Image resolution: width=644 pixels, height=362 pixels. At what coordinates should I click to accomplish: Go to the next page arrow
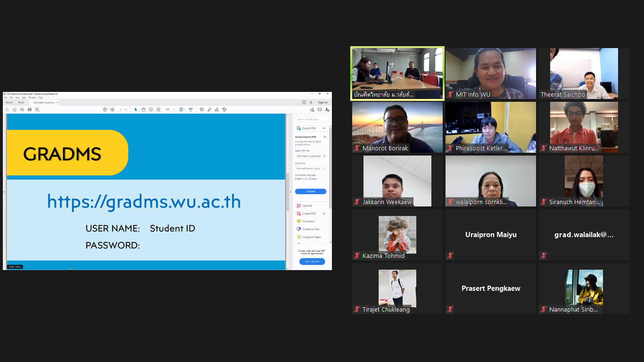(x=113, y=109)
